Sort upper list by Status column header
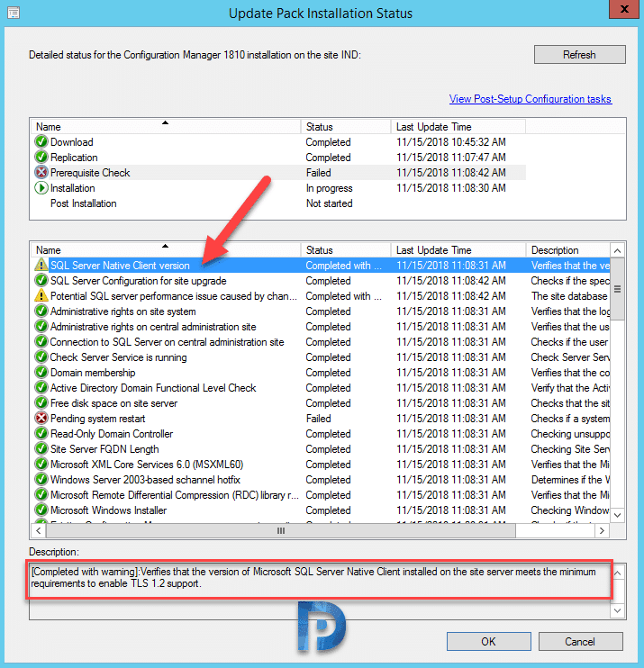This screenshot has height=668, width=644. pyautogui.click(x=346, y=127)
